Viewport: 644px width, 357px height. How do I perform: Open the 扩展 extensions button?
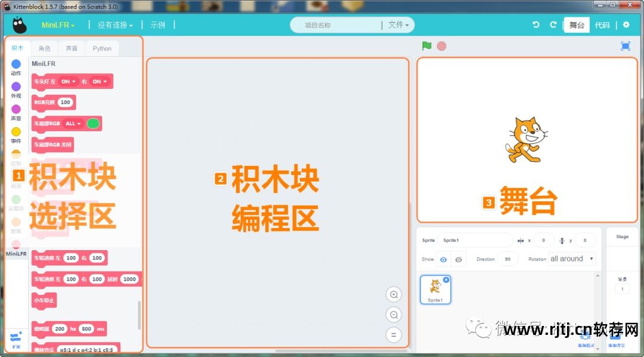point(16,340)
